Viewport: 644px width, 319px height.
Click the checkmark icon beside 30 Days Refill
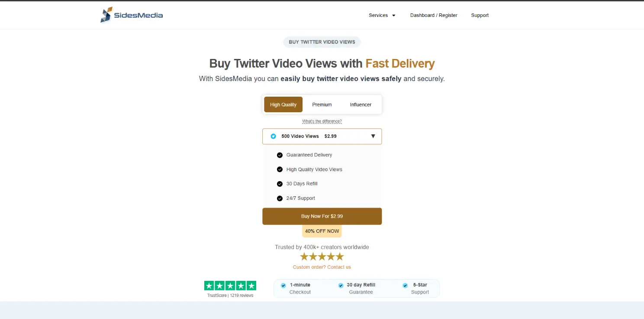(280, 183)
